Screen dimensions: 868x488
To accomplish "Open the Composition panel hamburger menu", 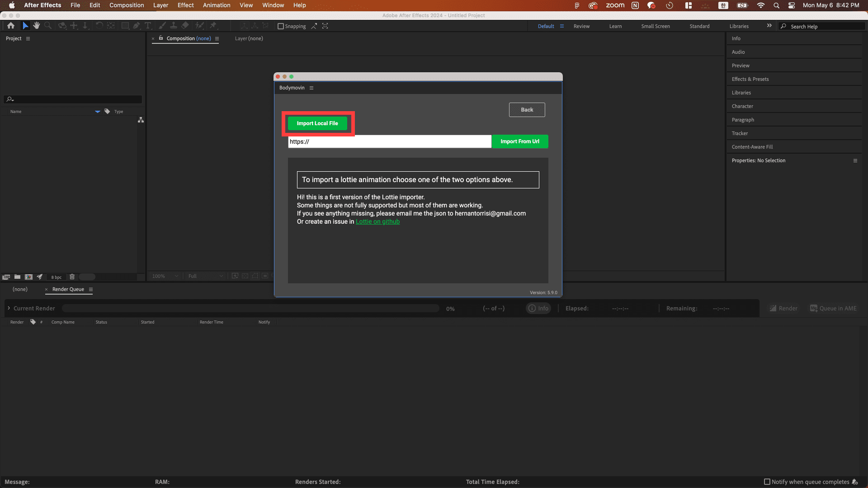I will (217, 38).
